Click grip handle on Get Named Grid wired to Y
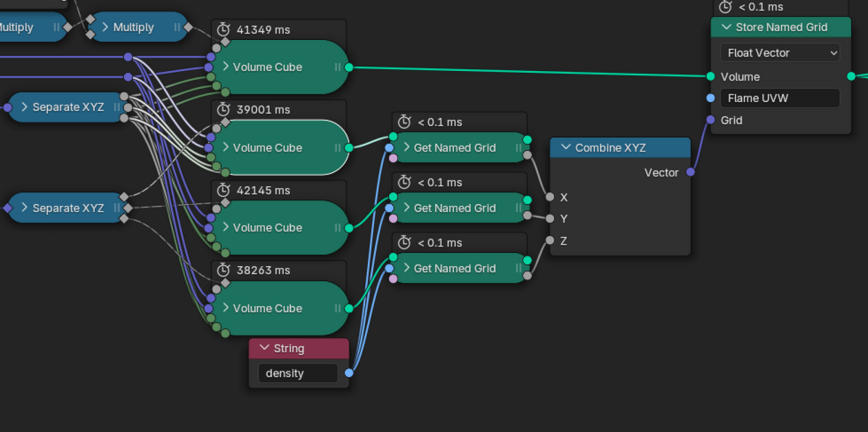Image resolution: width=868 pixels, height=432 pixels. click(519, 208)
